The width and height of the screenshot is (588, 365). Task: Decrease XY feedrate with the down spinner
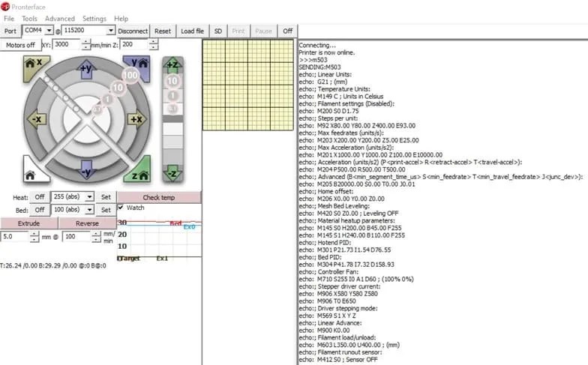(86, 47)
